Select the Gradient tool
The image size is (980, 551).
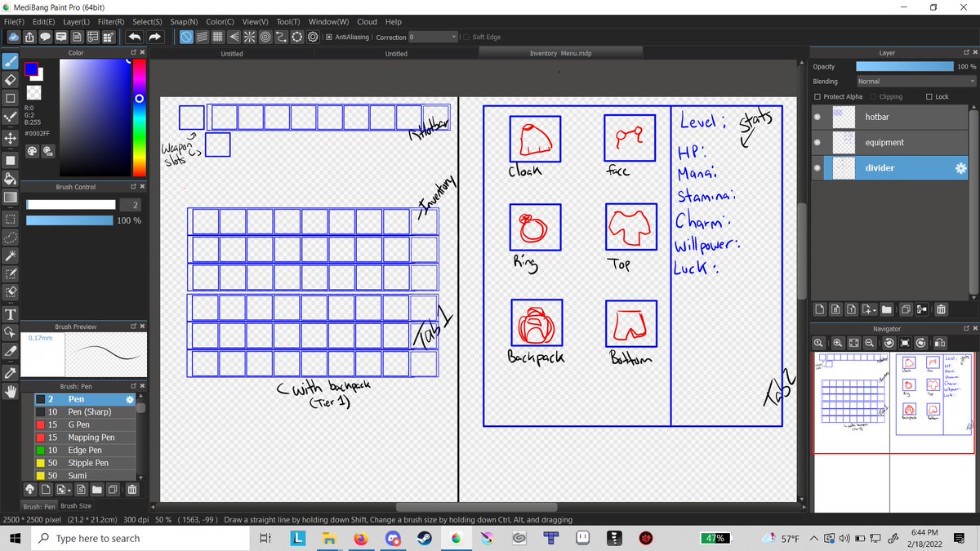pyautogui.click(x=11, y=198)
